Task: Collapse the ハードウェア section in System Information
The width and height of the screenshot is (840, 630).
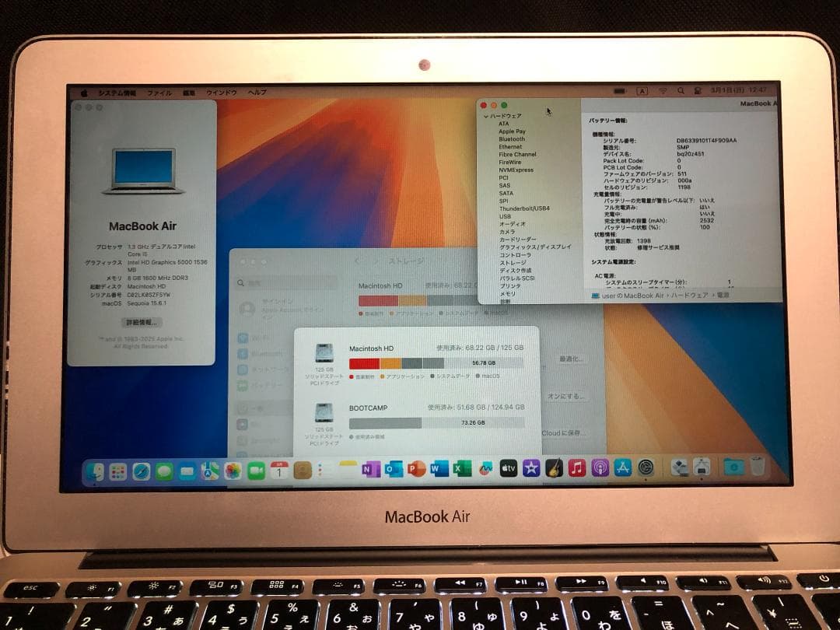Action: point(486,116)
